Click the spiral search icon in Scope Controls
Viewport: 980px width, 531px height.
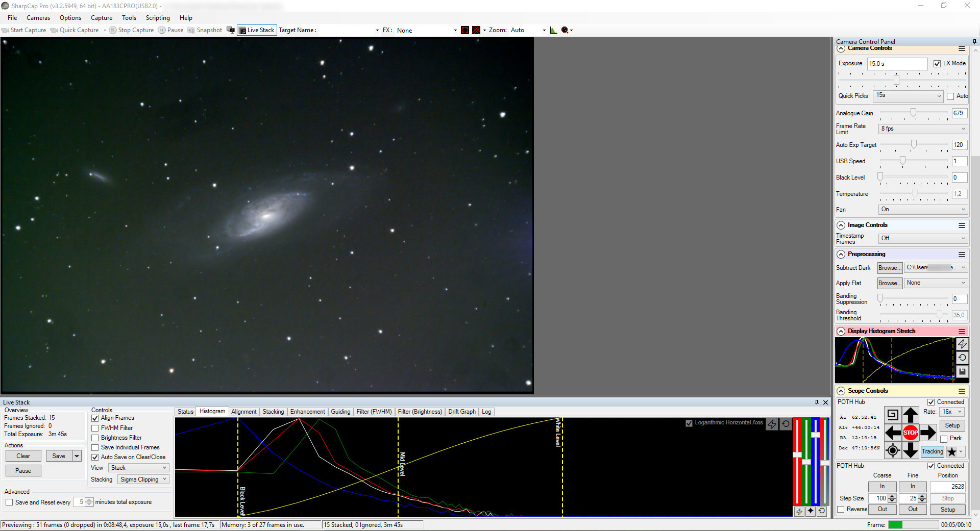(893, 415)
